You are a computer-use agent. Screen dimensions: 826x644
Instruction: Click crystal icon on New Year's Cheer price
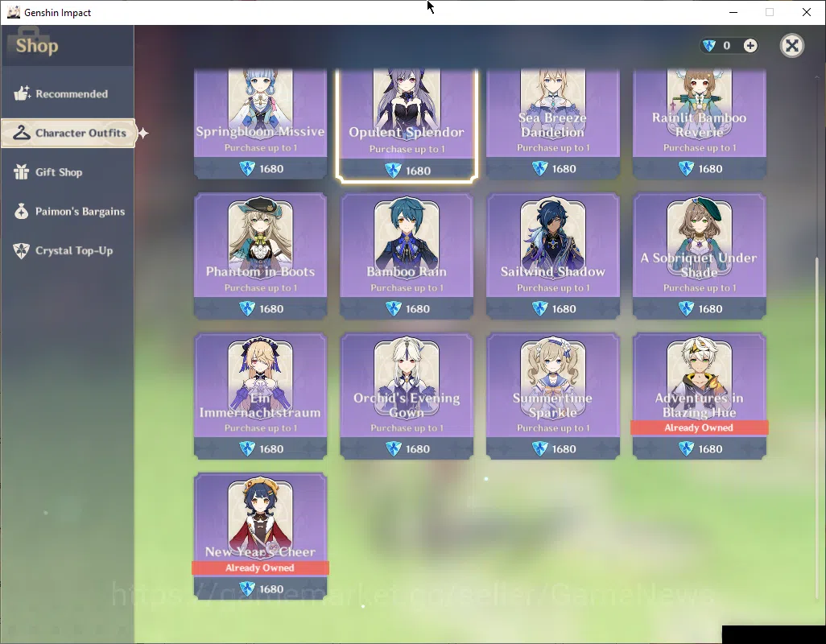point(247,588)
